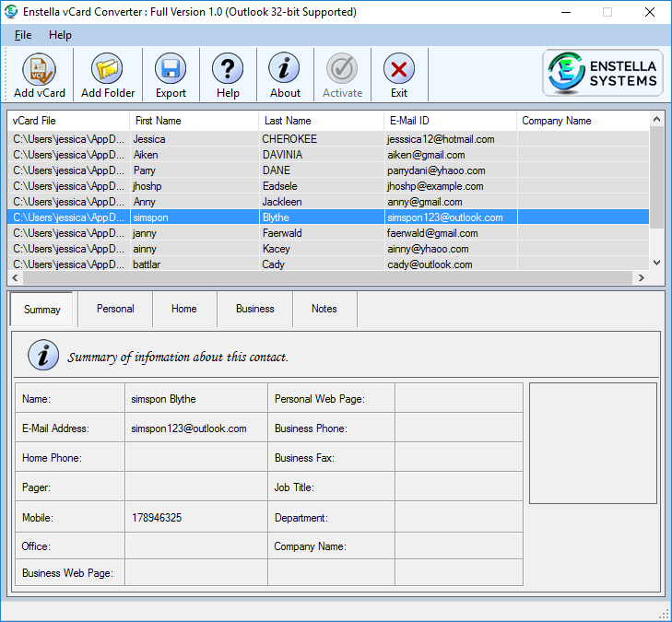The width and height of the screenshot is (672, 622).
Task: Click the simspon123@outlook.com cell in the list
Action: coord(451,217)
